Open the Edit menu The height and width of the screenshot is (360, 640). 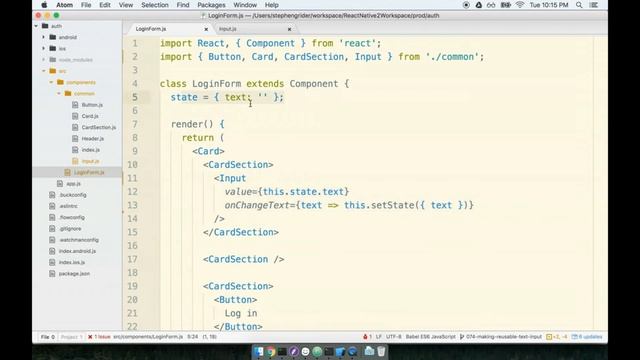click(105, 5)
